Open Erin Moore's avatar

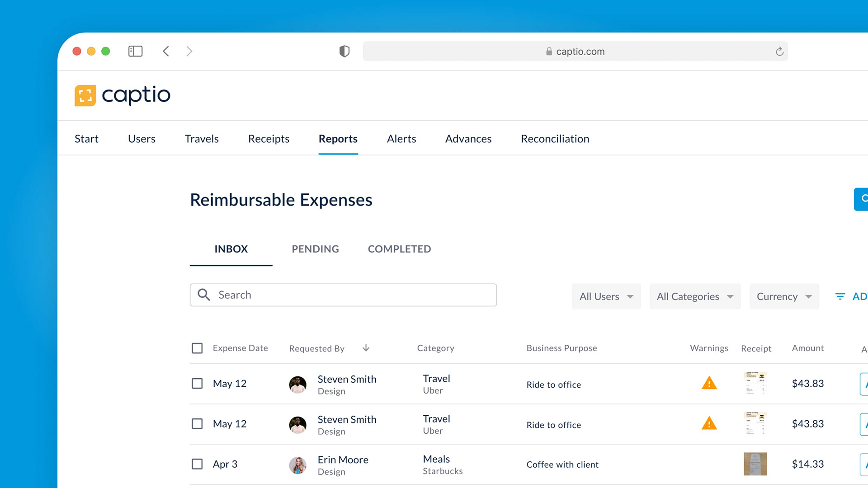(x=297, y=465)
